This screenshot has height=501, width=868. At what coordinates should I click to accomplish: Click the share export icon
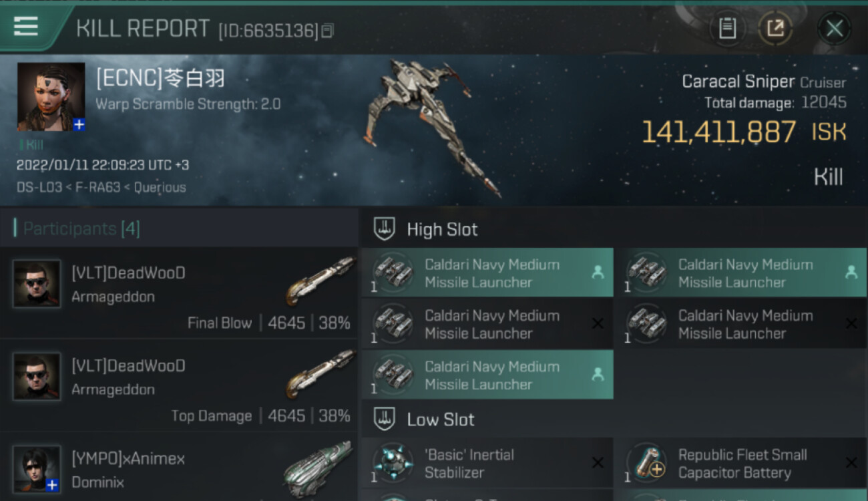(775, 28)
